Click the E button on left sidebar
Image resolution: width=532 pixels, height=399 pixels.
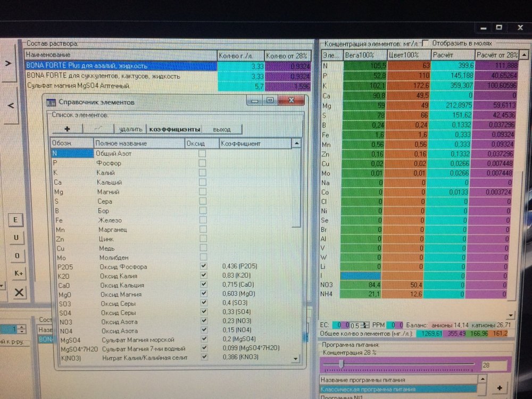click(15, 220)
